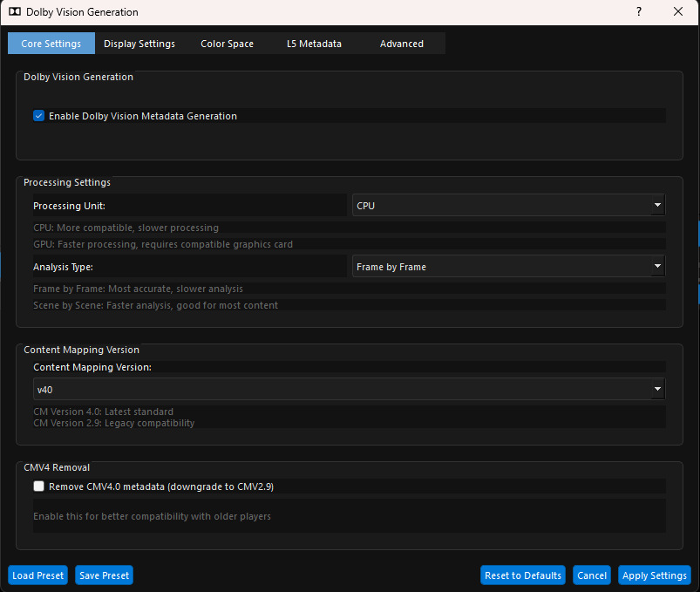The image size is (700, 592).
Task: Open the Content Mapping Version dropdown showing v40
Action: 349,390
